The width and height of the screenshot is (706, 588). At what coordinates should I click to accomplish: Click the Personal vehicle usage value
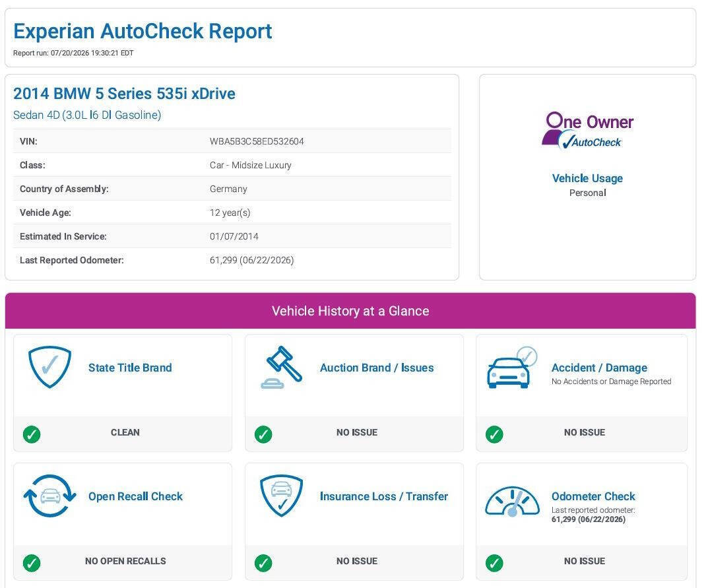click(x=588, y=193)
